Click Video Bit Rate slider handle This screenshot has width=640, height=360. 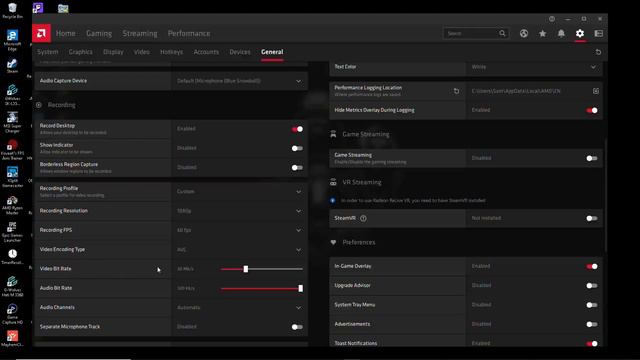point(246,269)
